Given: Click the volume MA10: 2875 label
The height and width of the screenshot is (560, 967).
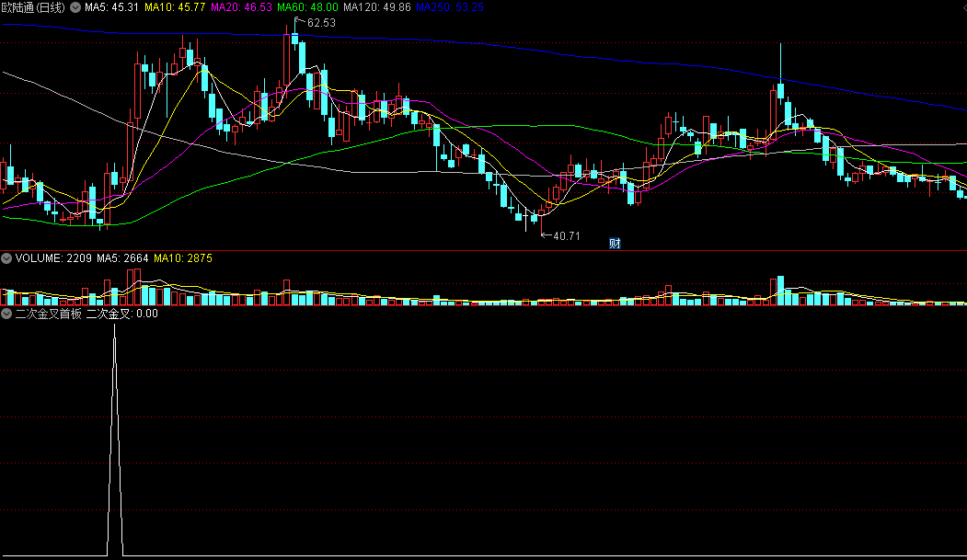Looking at the screenshot, I should (183, 258).
